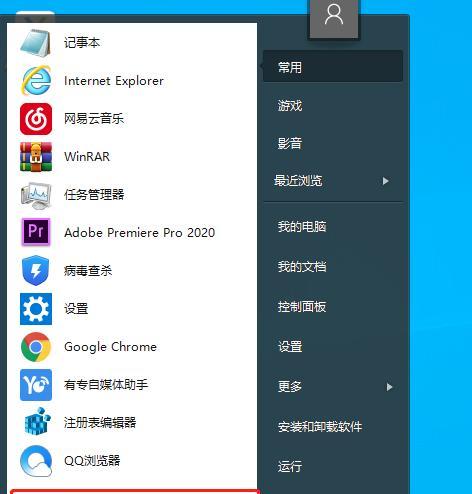Open 我的电脑 from the right panel
The width and height of the screenshot is (472, 494).
(x=302, y=226)
